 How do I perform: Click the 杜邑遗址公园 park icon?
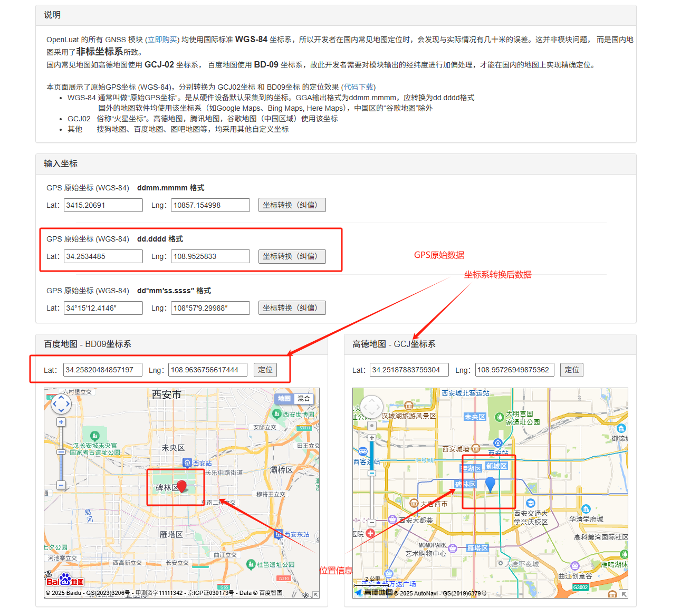click(251, 564)
